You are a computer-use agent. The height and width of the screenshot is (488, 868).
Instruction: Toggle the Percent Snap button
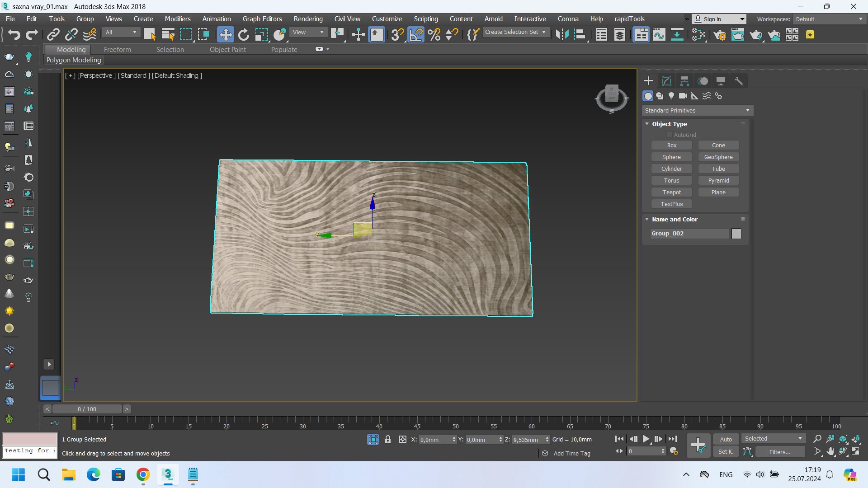point(434,35)
